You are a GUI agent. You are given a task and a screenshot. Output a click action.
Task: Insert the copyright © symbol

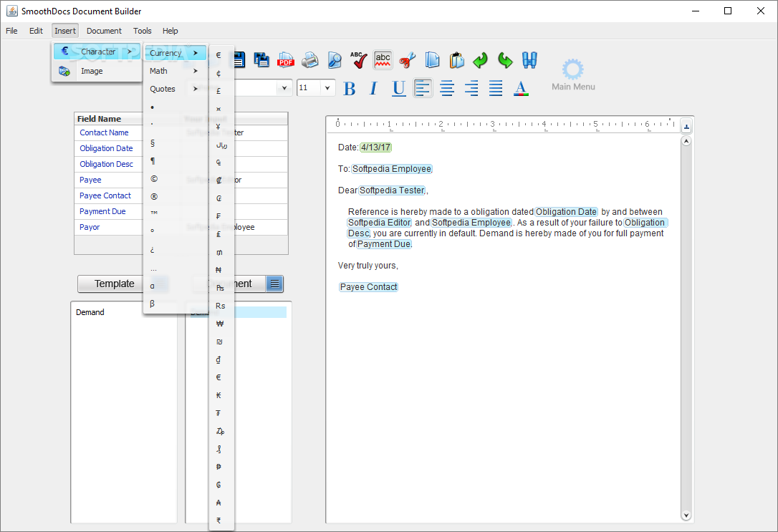(x=154, y=178)
